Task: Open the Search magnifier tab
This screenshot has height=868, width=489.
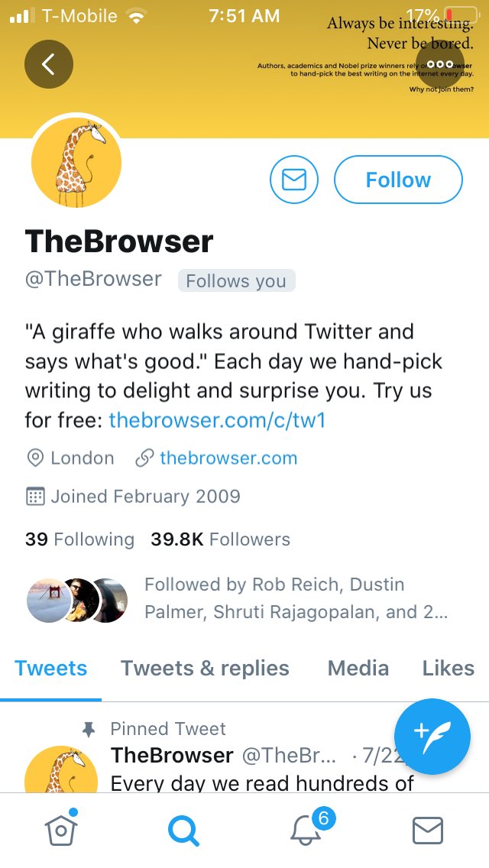Action: tap(183, 831)
